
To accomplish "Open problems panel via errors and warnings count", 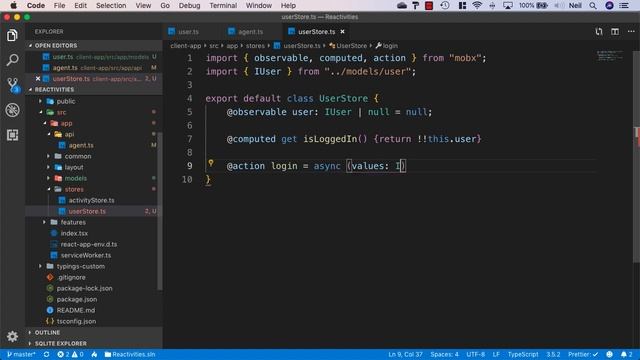I will pos(70,354).
